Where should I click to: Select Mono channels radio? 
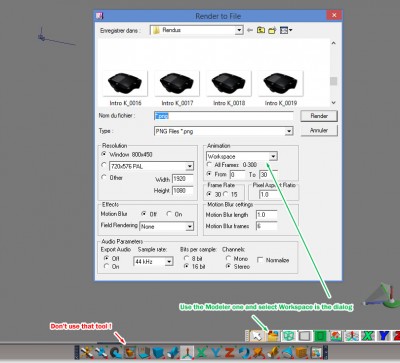click(x=229, y=258)
